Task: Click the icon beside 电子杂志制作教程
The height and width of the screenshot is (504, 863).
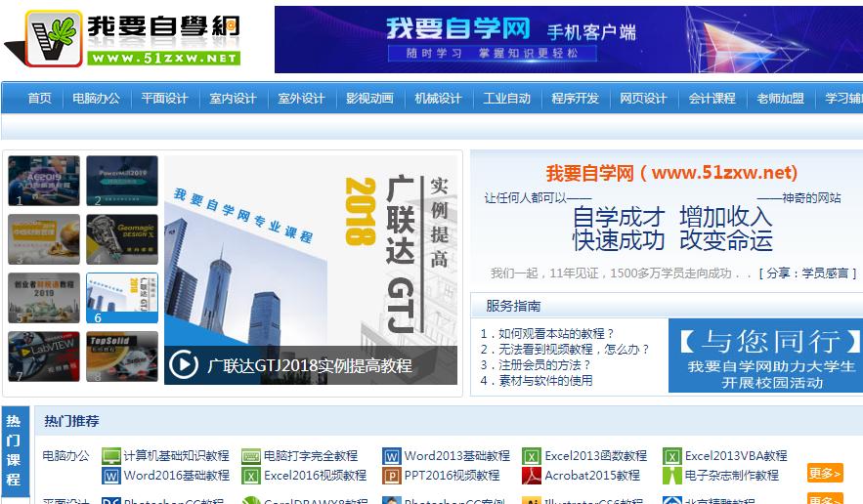Action: [x=672, y=476]
